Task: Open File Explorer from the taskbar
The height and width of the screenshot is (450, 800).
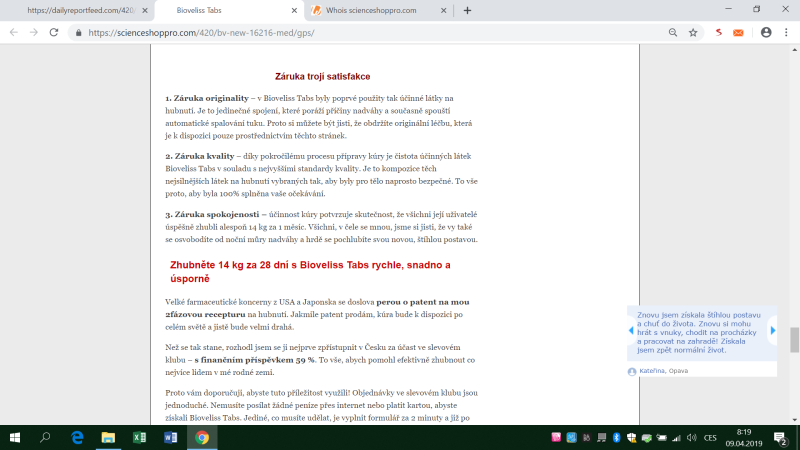Action: click(108, 437)
